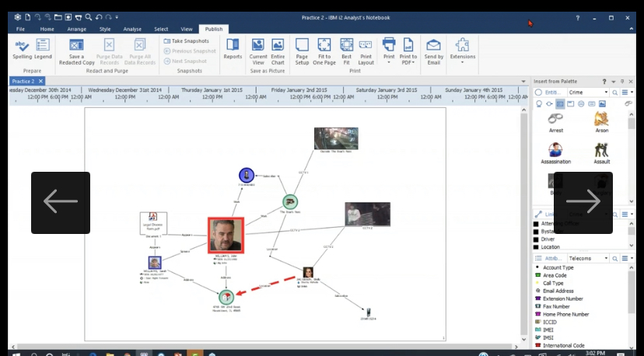Click the chart vertical scrollbar
The height and width of the screenshot is (356, 644).
coord(523,224)
